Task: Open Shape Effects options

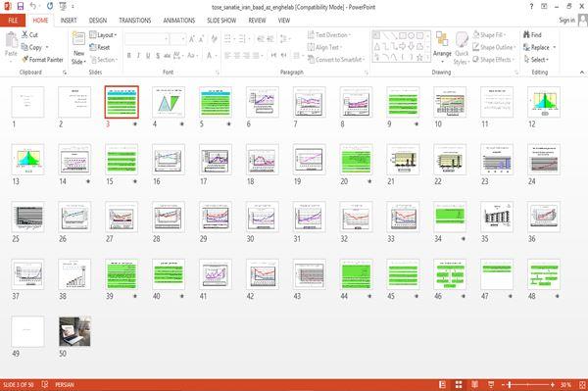Action: pyautogui.click(x=493, y=60)
